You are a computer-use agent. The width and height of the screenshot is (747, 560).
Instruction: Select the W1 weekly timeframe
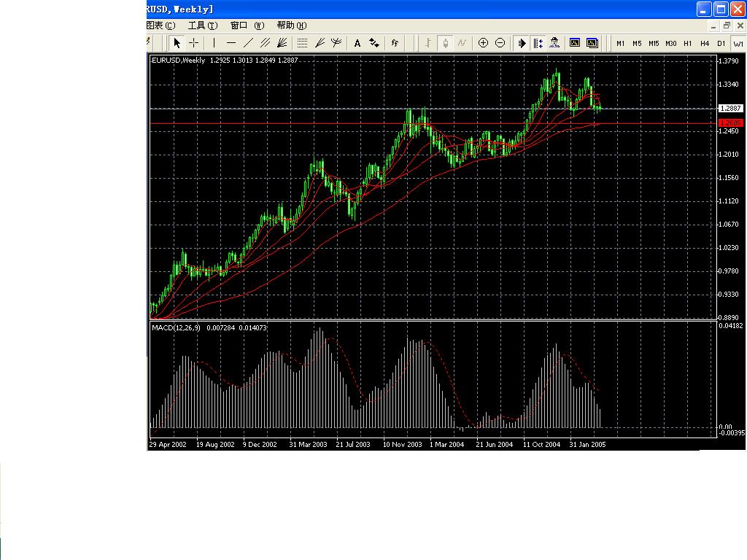click(738, 43)
